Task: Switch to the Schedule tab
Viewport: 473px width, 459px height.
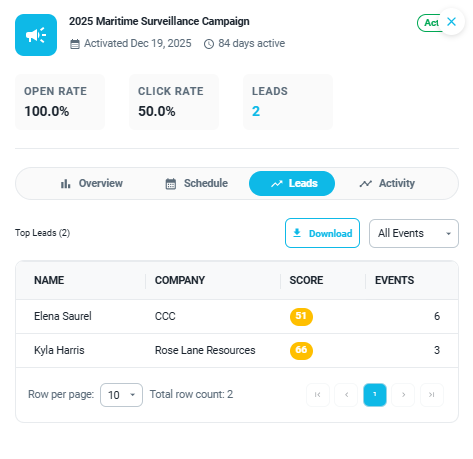Action: 197,183
